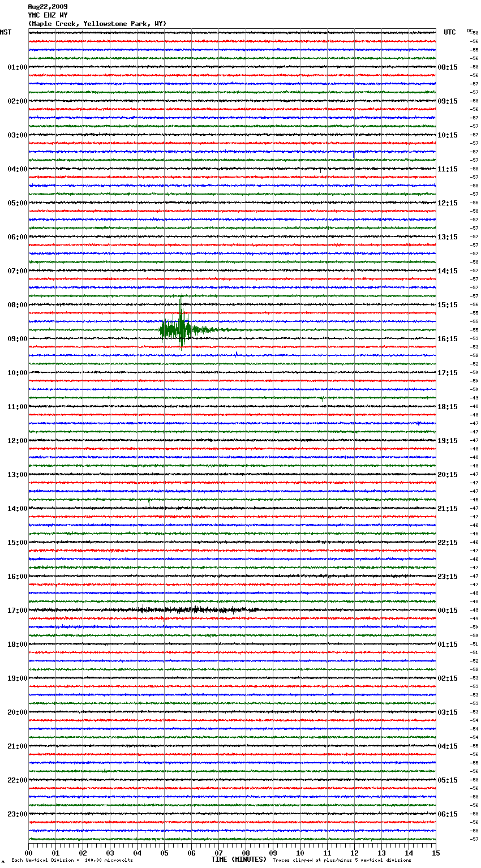Viewport: 481px width, 868px height.
Task: Click the 03:00 MST hour label
Action: [18, 135]
